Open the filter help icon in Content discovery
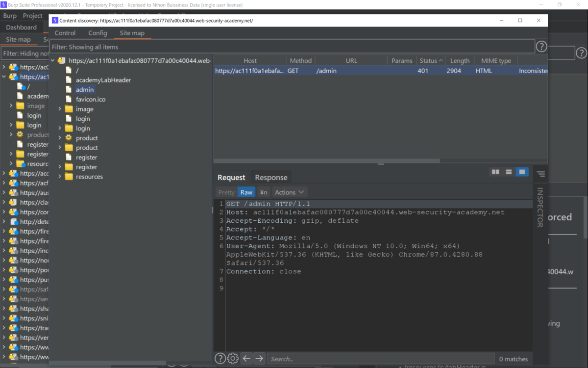Screen dimensions: 588x368 541,47
